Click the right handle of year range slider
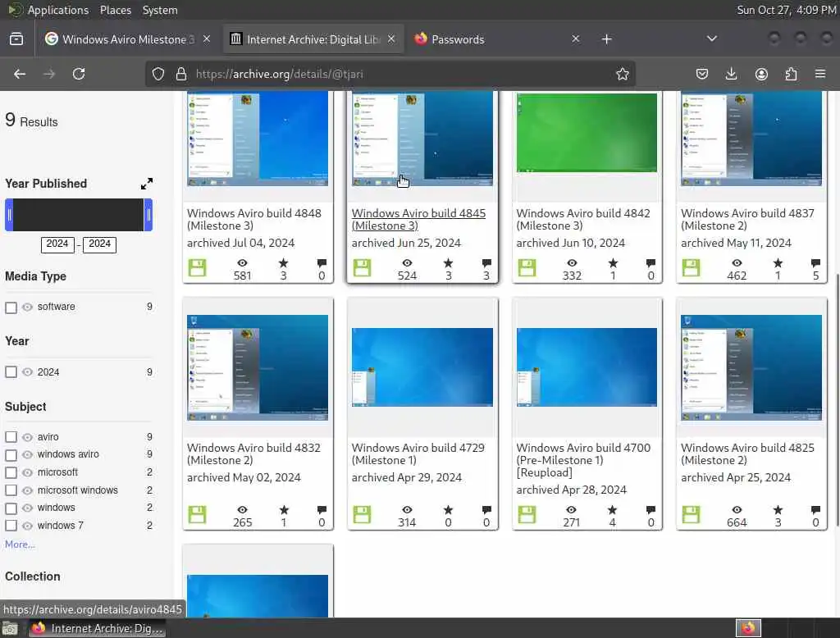The height and width of the screenshot is (638, 840). [x=148, y=215]
